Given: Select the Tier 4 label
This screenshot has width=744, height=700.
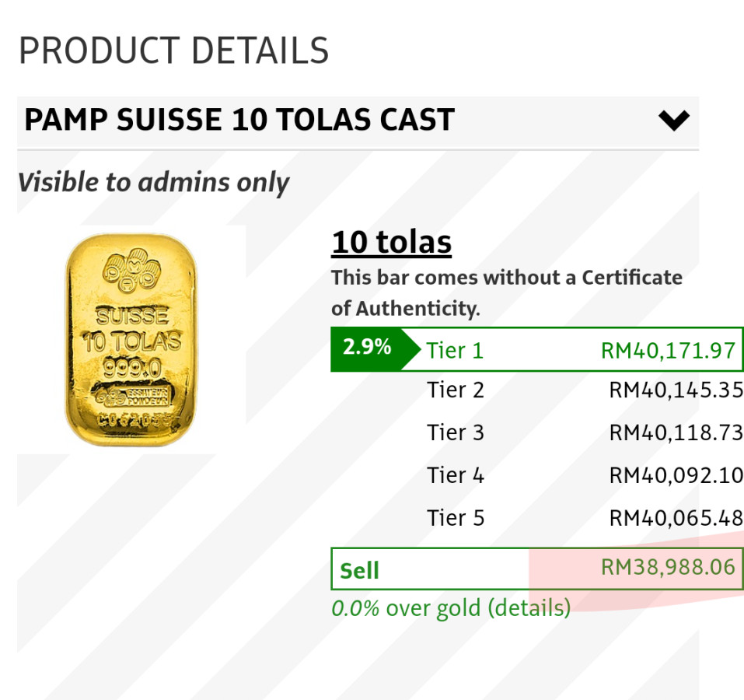Looking at the screenshot, I should [455, 474].
